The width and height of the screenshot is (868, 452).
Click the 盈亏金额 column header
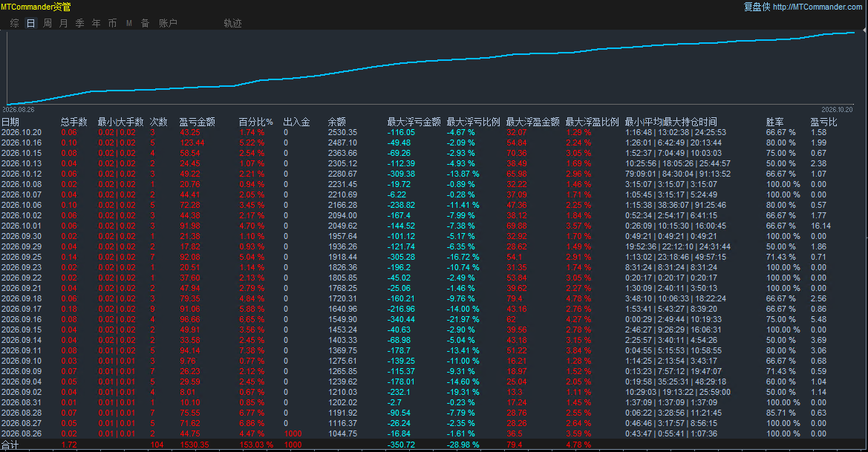197,122
